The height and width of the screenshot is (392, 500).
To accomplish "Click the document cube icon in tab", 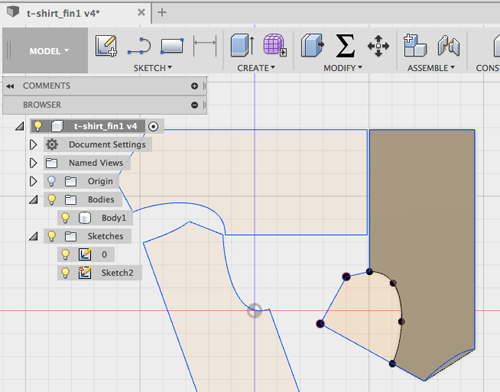I will (x=13, y=12).
